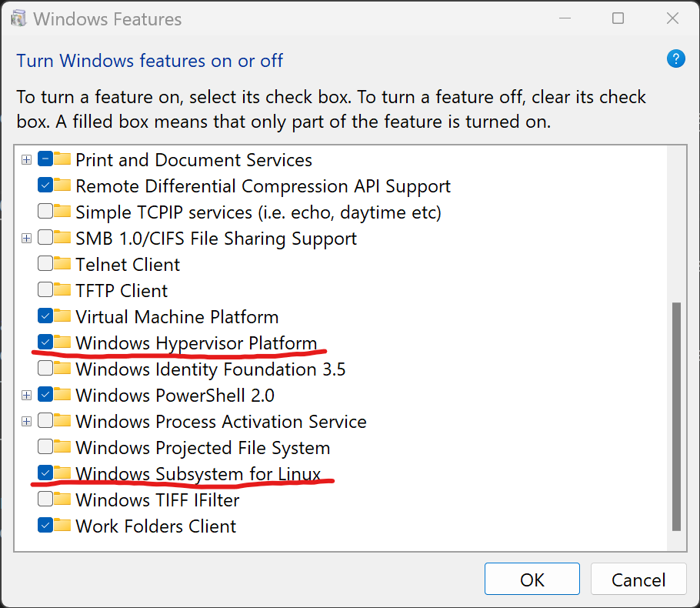
Task: Click the Windows Features title bar icon
Action: pyautogui.click(x=18, y=18)
